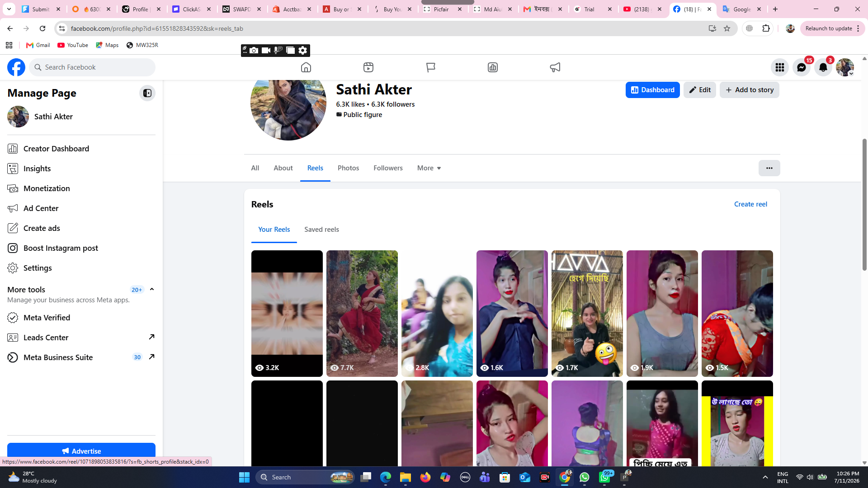Open Settings in the Manage Page sidebar
Viewport: 868px width, 488px height.
pyautogui.click(x=81, y=268)
